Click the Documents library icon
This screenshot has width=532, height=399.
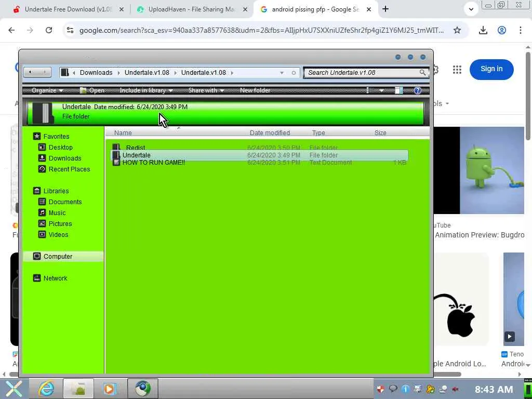click(x=42, y=202)
